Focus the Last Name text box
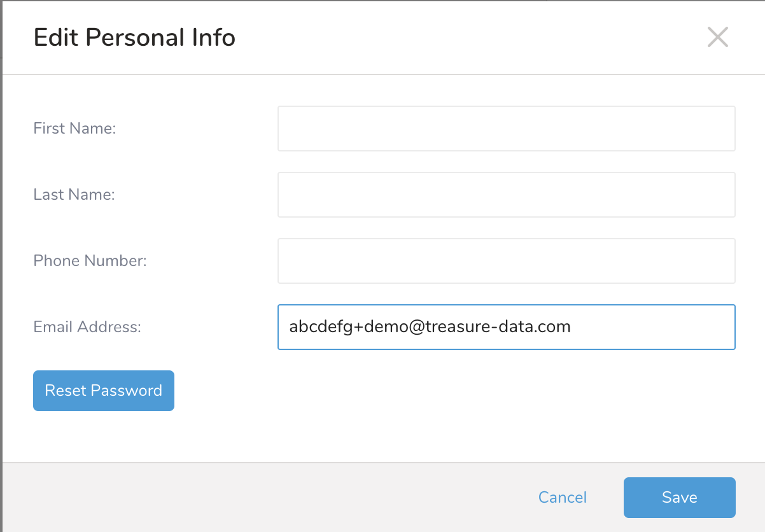Screen dimensions: 765x532 pyautogui.click(x=506, y=195)
